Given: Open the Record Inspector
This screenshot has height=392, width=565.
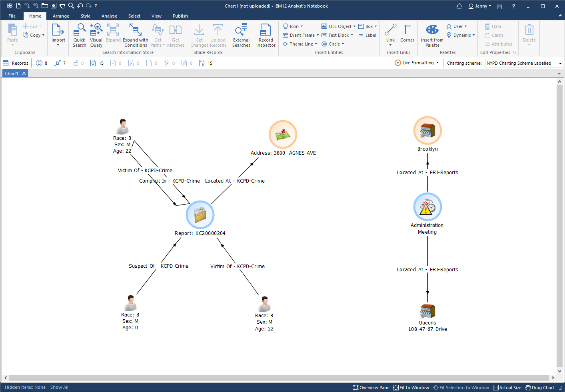Looking at the screenshot, I should [x=266, y=35].
